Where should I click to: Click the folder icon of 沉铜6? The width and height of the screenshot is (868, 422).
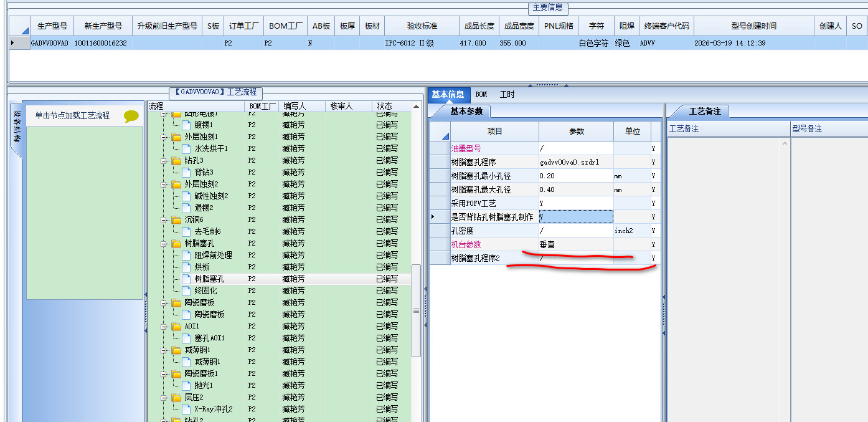[176, 219]
